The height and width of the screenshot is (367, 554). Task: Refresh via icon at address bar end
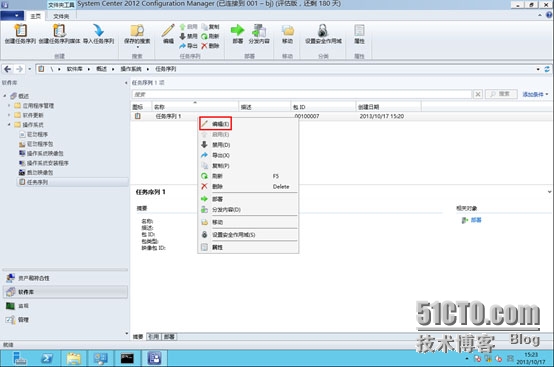547,69
